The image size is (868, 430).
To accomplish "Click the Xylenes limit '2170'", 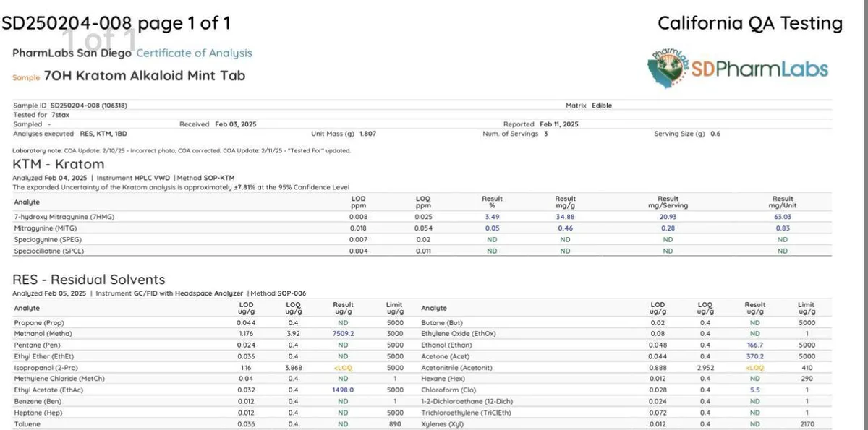I will click(x=807, y=423).
